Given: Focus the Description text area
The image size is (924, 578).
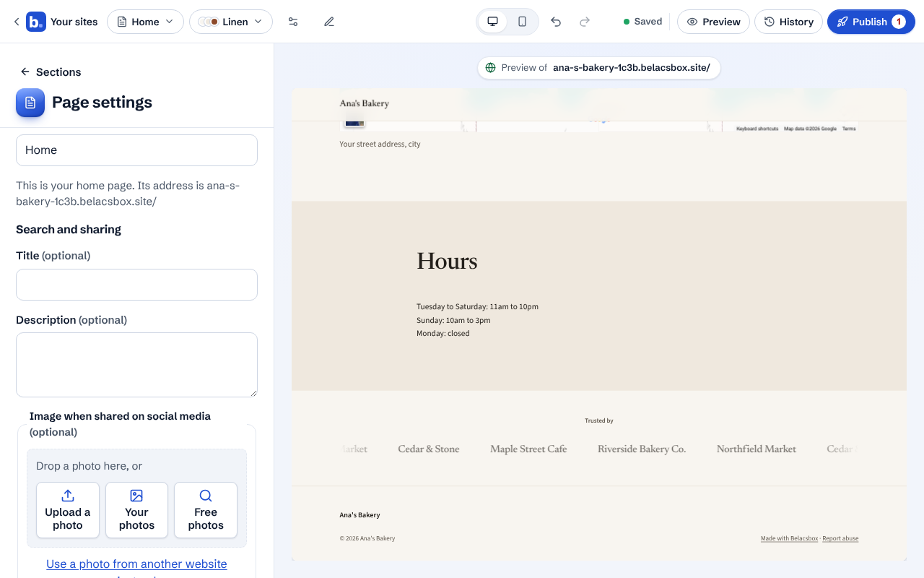Looking at the screenshot, I should point(136,365).
